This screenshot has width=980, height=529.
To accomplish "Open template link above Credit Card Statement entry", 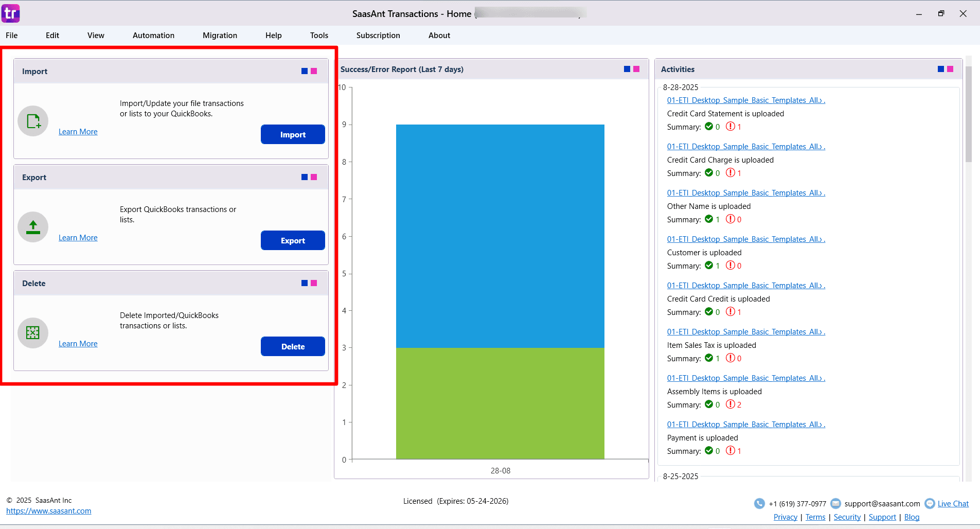I will [746, 100].
